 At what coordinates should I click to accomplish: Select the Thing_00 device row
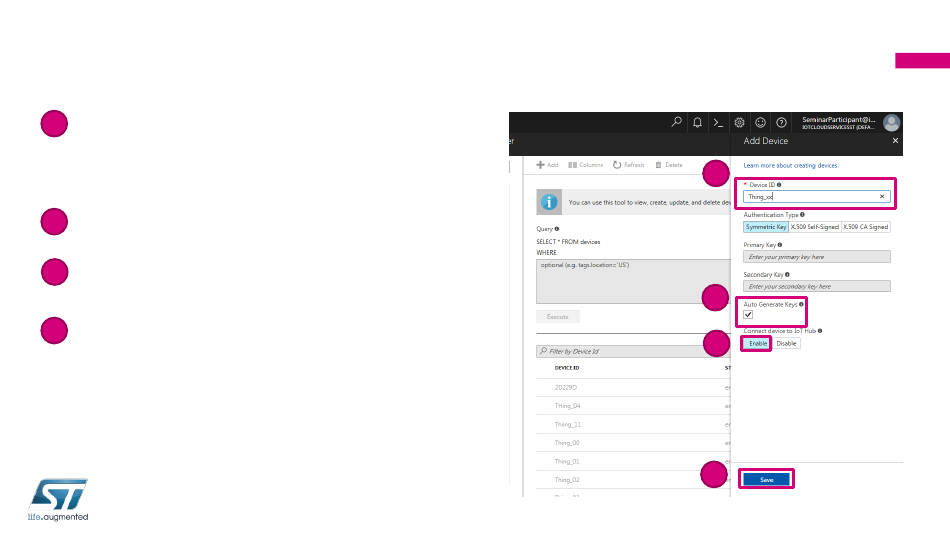click(633, 443)
